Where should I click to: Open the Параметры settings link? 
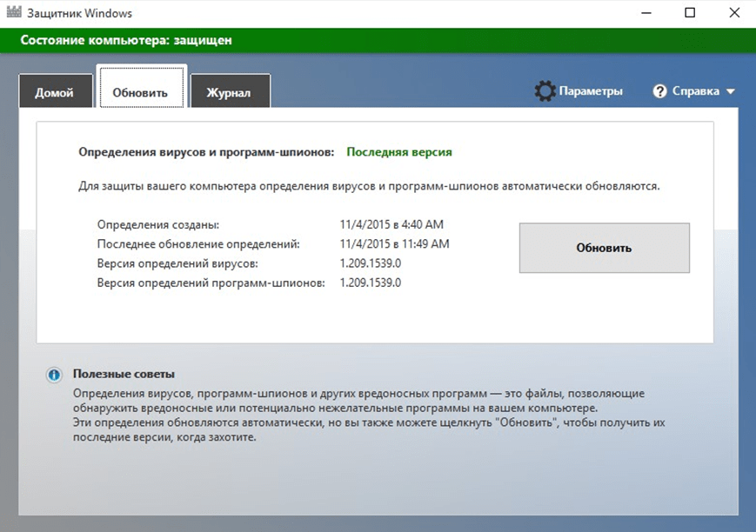[x=591, y=91]
